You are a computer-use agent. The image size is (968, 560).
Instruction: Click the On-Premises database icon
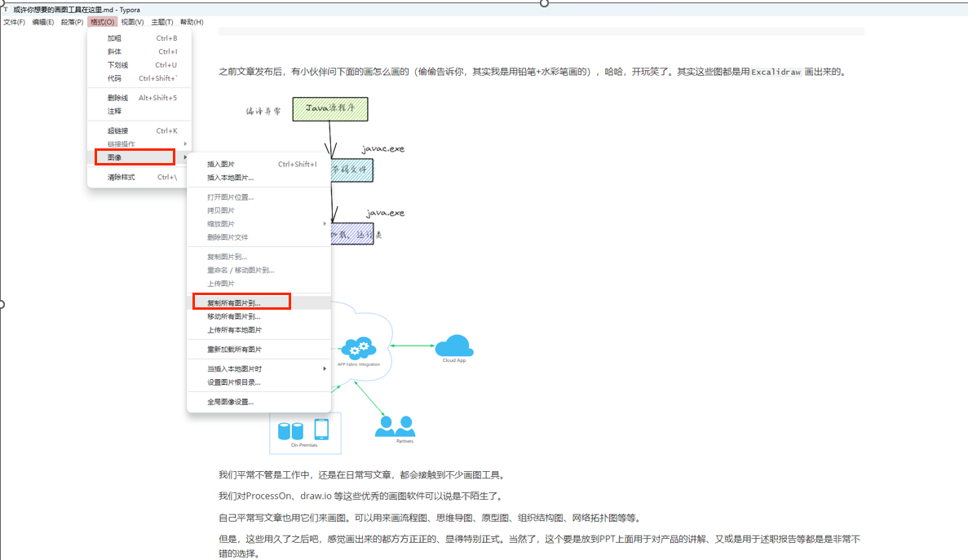pos(291,430)
